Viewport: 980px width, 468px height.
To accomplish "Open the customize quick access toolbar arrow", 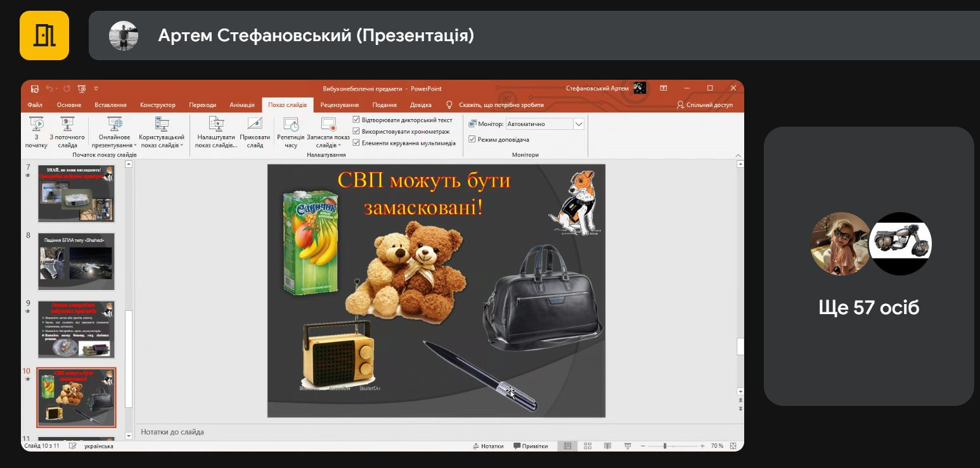I will point(96,89).
